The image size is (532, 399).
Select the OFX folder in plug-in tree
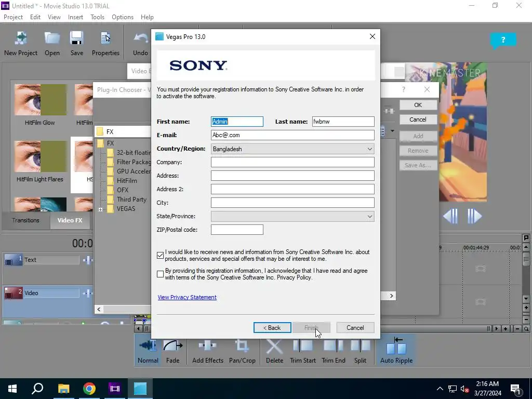tap(123, 190)
